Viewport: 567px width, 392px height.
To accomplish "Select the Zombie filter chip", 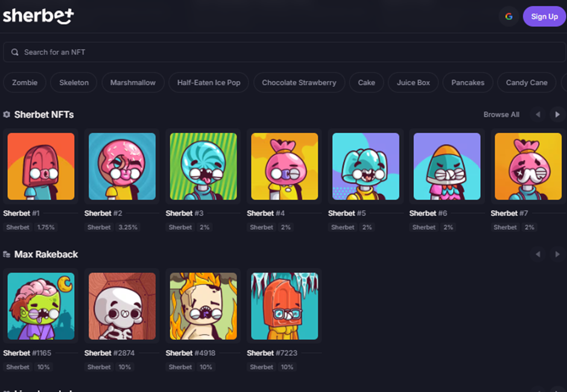I will tap(25, 83).
